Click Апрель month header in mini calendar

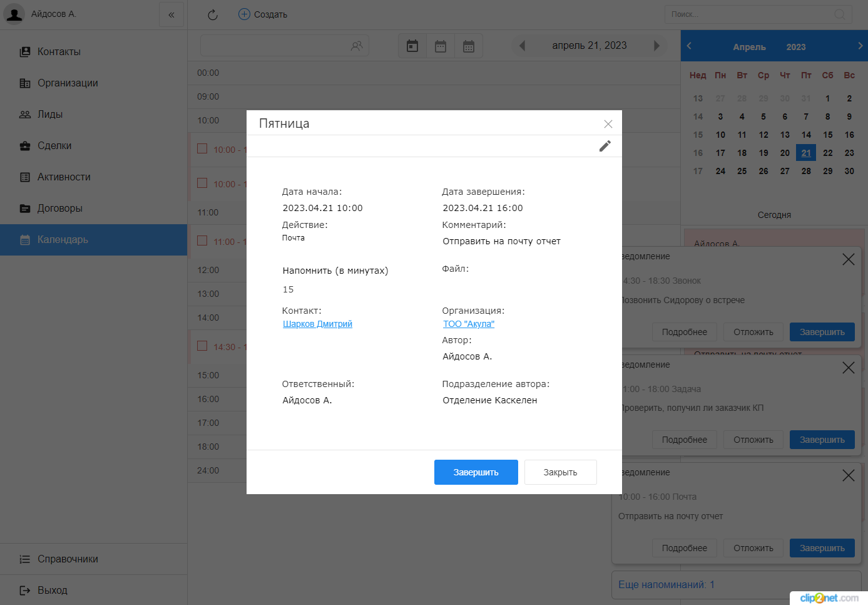[749, 47]
